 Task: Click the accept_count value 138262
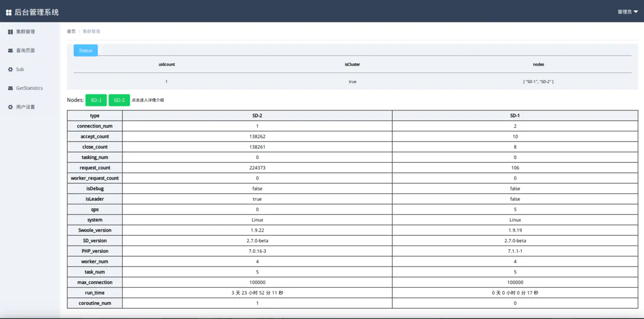coord(257,136)
